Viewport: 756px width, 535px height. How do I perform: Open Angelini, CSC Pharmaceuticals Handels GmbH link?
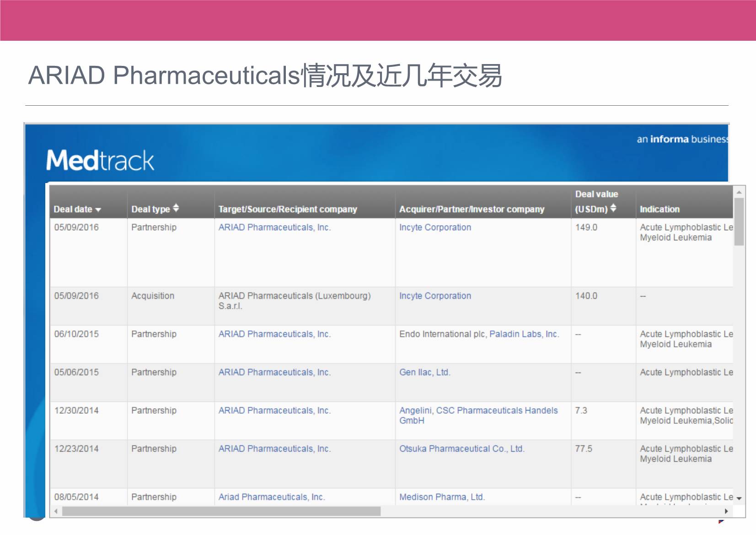pyautogui.click(x=478, y=416)
